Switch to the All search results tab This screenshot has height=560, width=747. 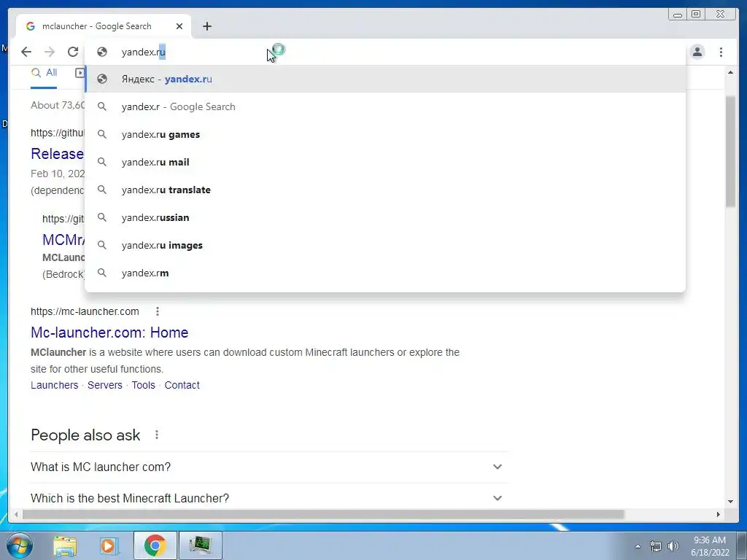(44, 74)
